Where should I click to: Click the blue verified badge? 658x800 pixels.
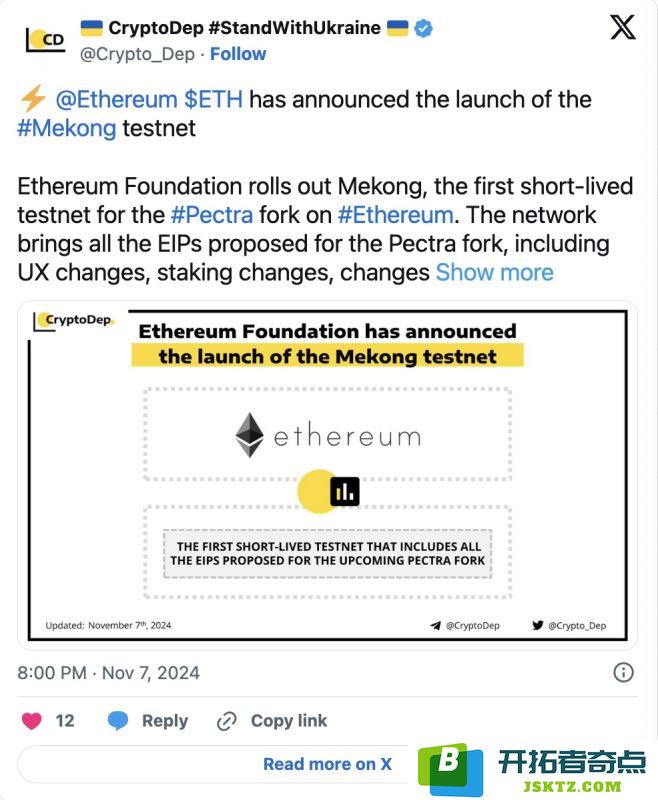pos(423,28)
